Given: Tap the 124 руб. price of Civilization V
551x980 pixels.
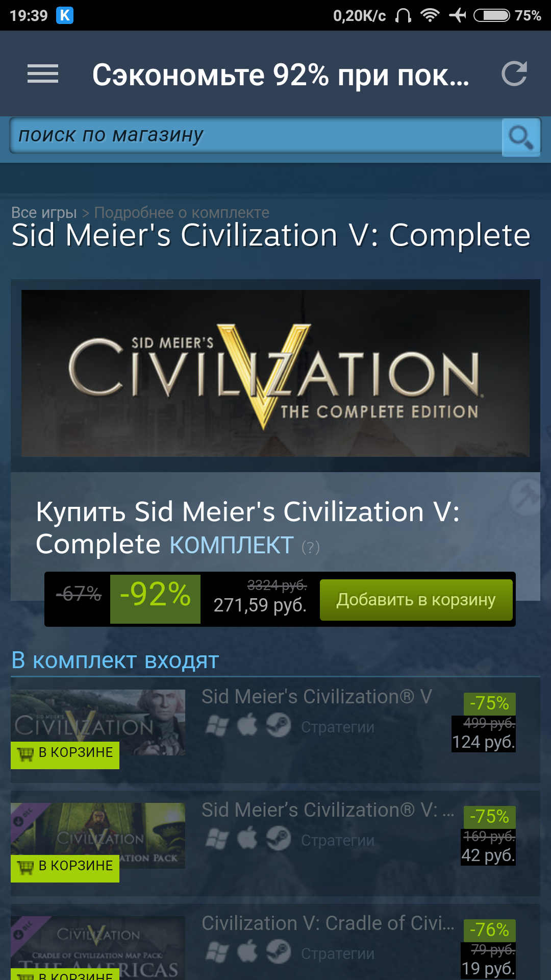Looking at the screenshot, I should click(484, 742).
